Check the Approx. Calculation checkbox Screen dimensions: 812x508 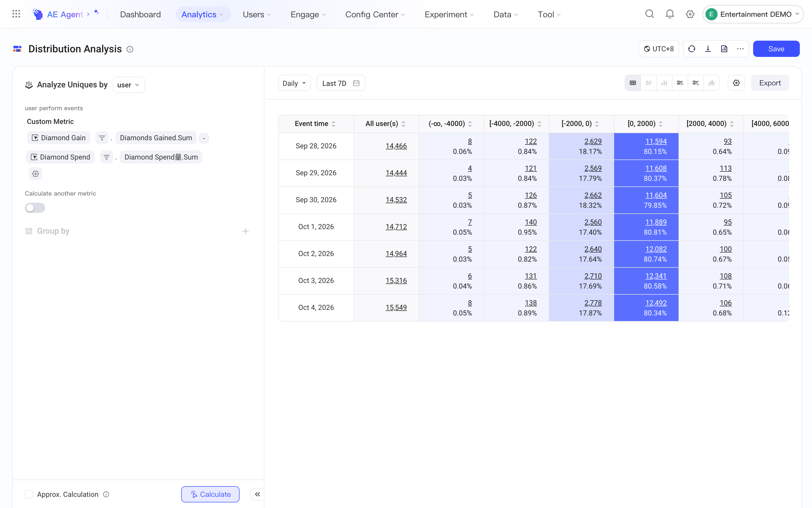click(x=29, y=494)
